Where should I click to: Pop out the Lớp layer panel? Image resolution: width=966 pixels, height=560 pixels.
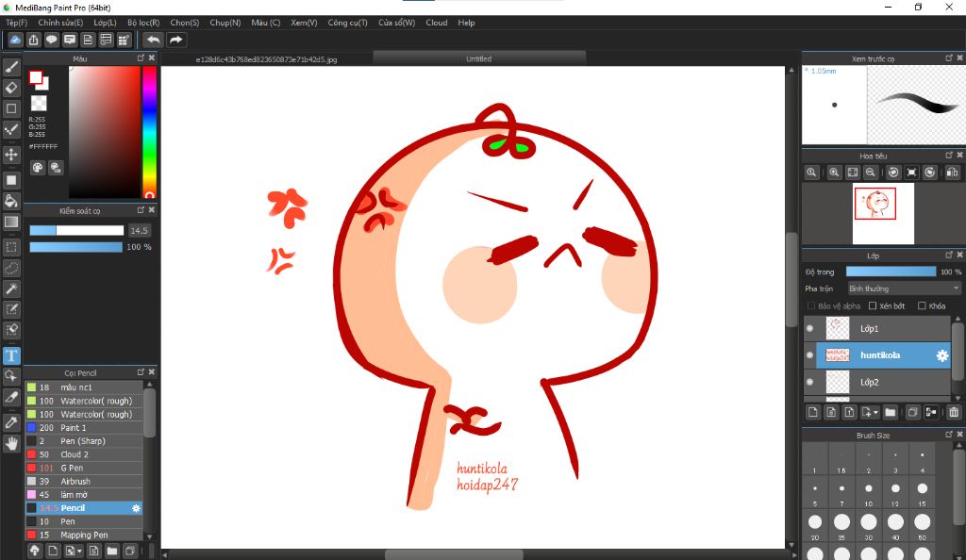click(949, 255)
